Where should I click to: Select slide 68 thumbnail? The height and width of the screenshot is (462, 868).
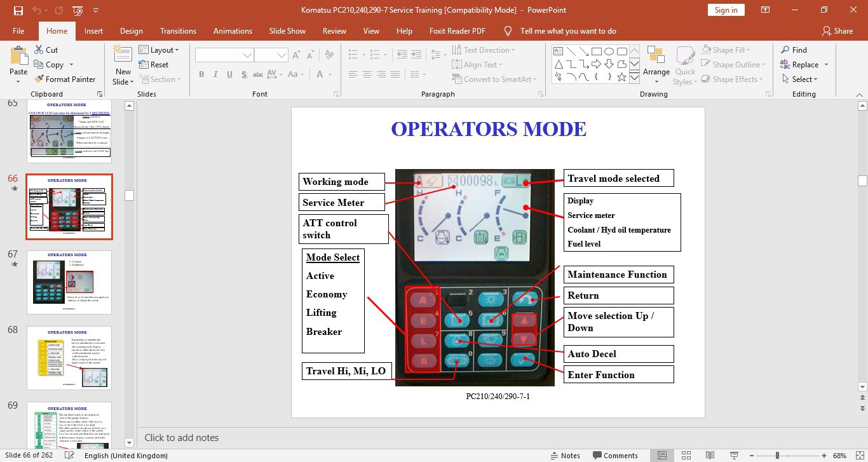(69, 358)
